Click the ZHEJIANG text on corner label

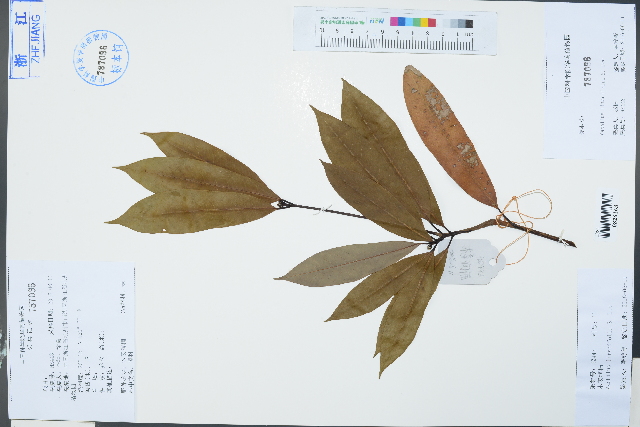tap(36, 38)
